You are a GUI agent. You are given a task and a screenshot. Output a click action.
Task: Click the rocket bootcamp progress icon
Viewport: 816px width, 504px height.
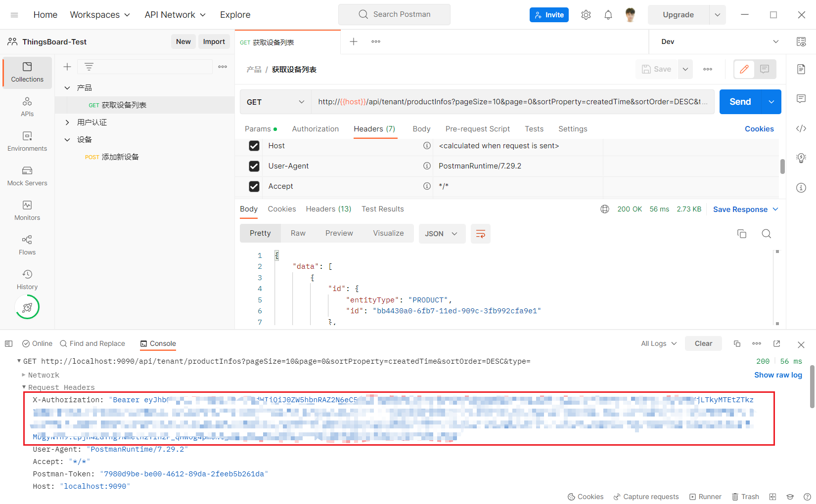click(27, 307)
